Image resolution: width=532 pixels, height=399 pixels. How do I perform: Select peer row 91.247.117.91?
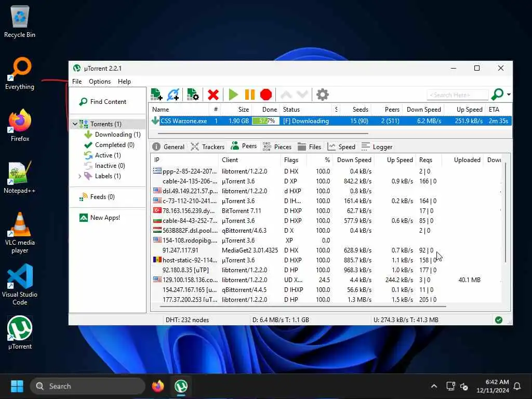point(326,250)
